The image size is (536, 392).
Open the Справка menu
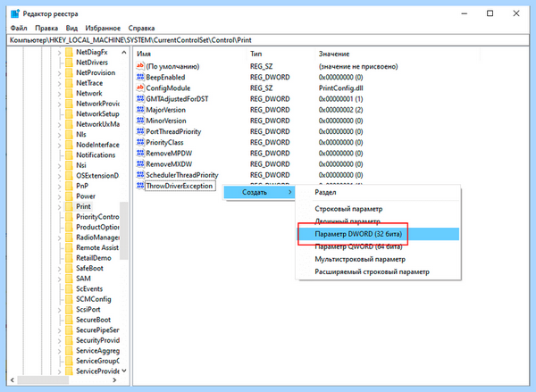[x=141, y=28]
